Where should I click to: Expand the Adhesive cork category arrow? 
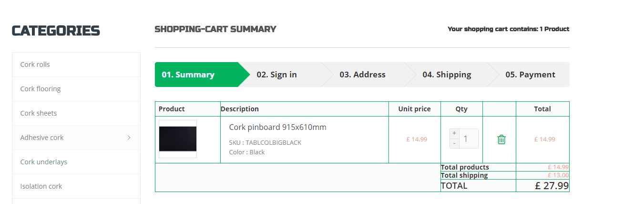point(129,138)
